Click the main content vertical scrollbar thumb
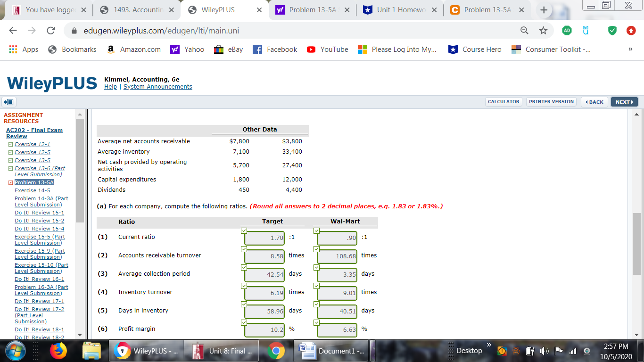644x362 pixels. pyautogui.click(x=636, y=244)
